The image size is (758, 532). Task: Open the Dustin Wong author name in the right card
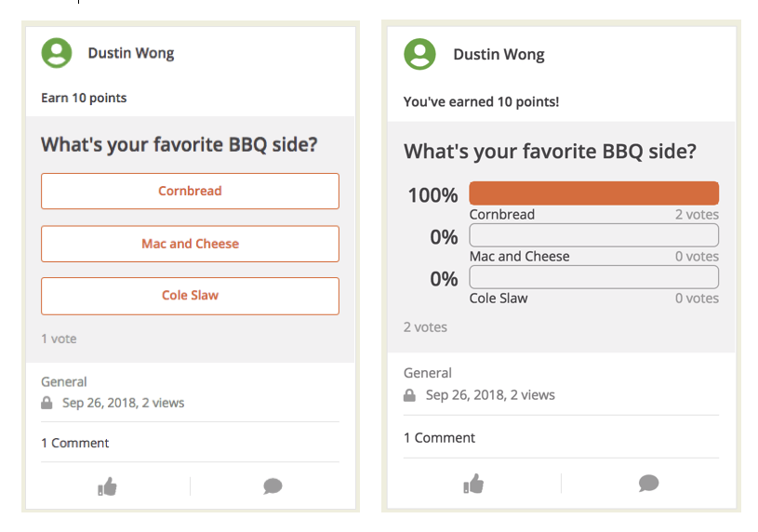click(x=499, y=55)
